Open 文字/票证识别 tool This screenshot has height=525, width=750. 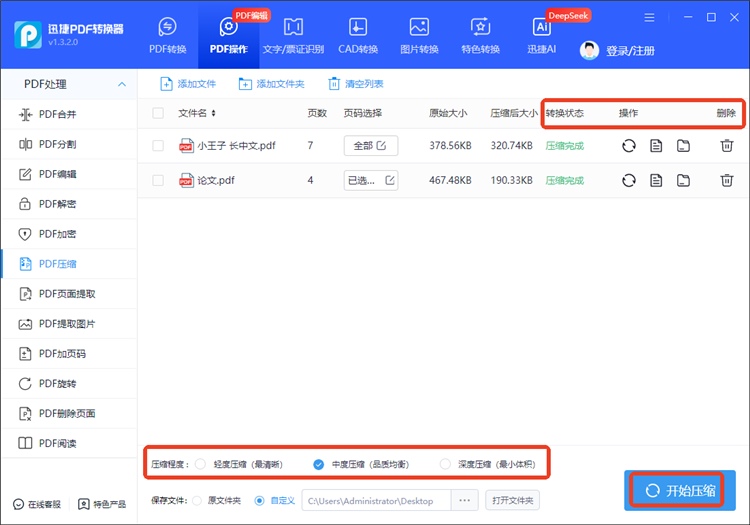[x=294, y=36]
